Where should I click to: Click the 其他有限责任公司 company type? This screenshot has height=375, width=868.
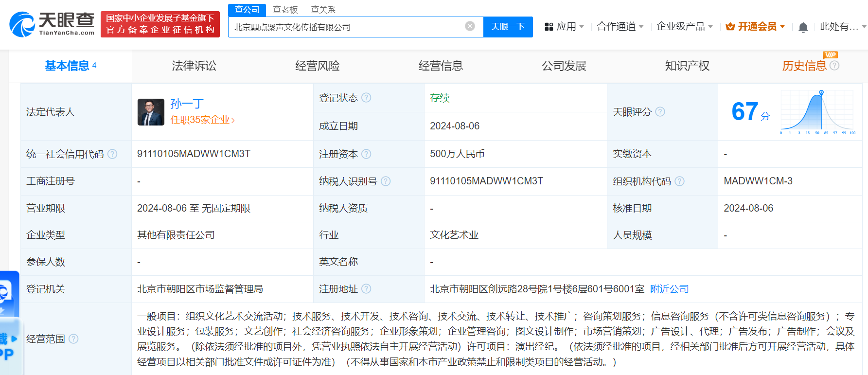176,235
